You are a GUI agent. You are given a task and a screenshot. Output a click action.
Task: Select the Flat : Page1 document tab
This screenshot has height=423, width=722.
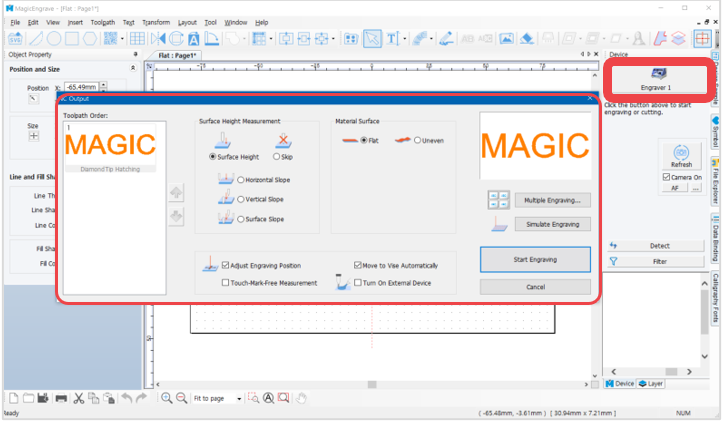tap(177, 55)
